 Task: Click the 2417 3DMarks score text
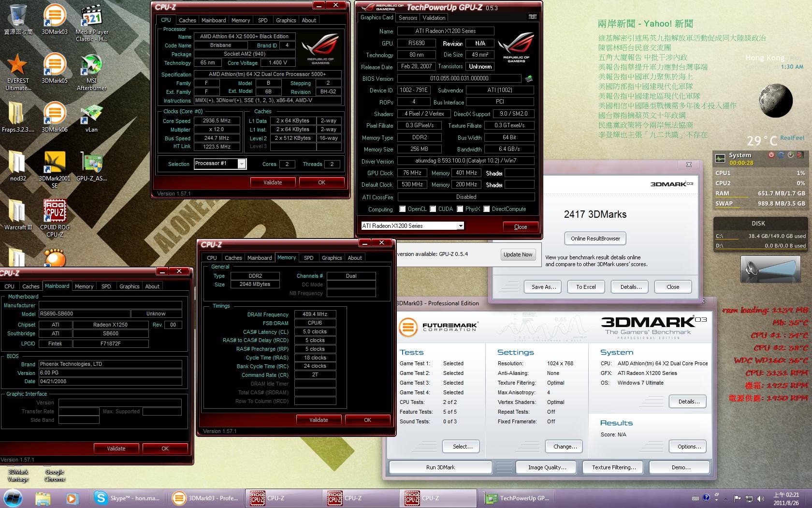(x=595, y=214)
